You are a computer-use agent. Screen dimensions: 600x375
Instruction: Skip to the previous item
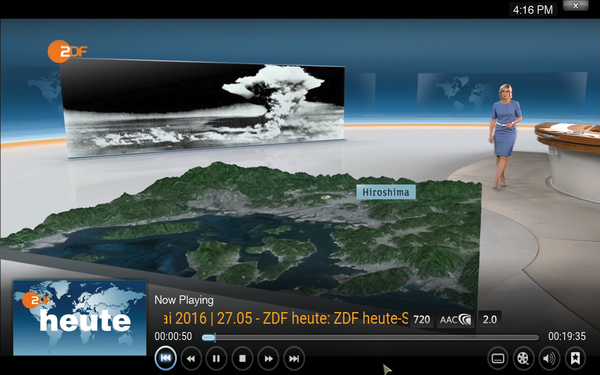(x=166, y=359)
